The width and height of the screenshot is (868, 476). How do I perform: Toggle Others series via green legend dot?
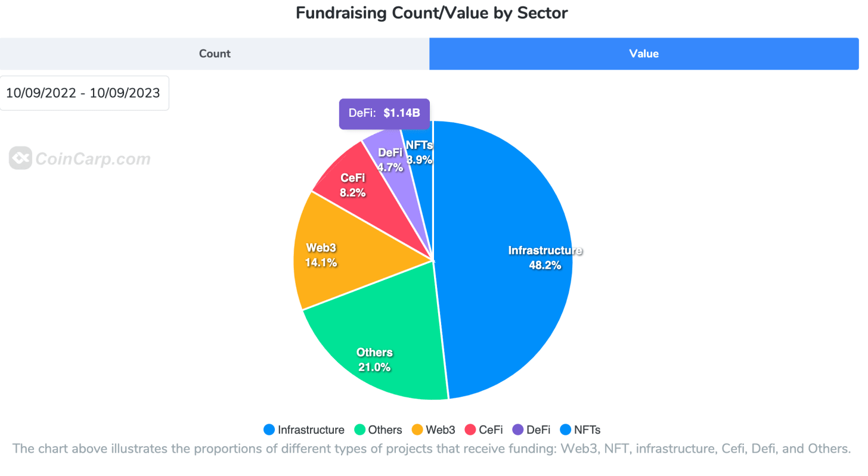pyautogui.click(x=360, y=430)
